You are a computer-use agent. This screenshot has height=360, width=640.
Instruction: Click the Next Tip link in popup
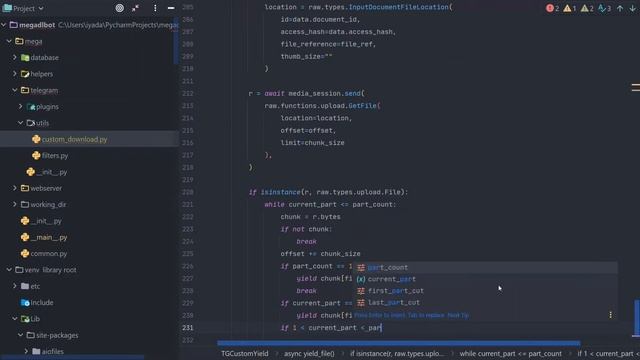(x=458, y=315)
